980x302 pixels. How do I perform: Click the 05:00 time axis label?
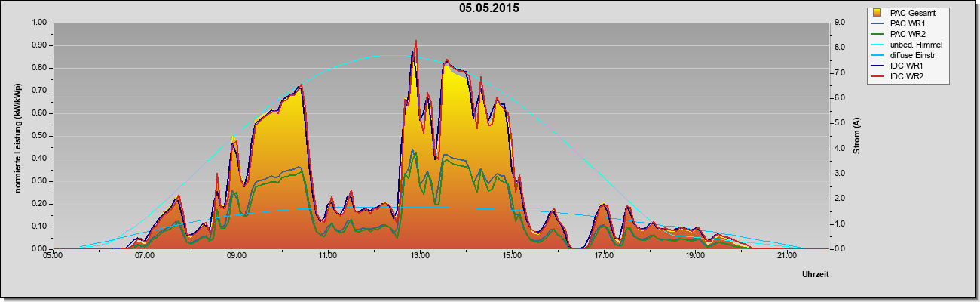click(53, 256)
